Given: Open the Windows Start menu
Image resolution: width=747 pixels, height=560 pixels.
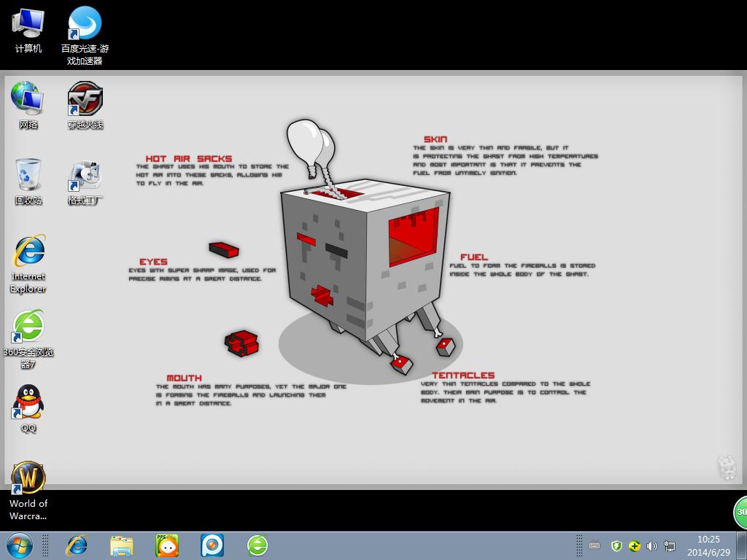Looking at the screenshot, I should 19,545.
